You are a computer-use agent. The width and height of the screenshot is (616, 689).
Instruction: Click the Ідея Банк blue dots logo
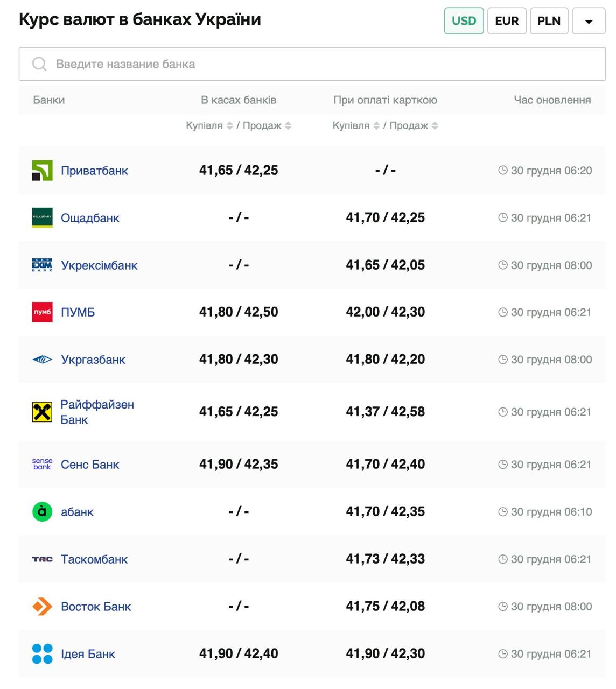(x=42, y=654)
